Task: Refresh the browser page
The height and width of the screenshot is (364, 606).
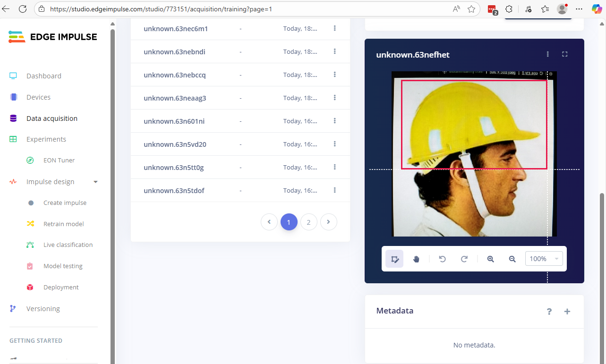Action: point(22,8)
